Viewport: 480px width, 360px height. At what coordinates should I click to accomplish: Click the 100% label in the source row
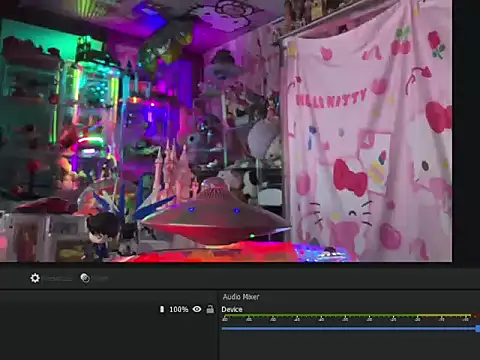(179, 309)
